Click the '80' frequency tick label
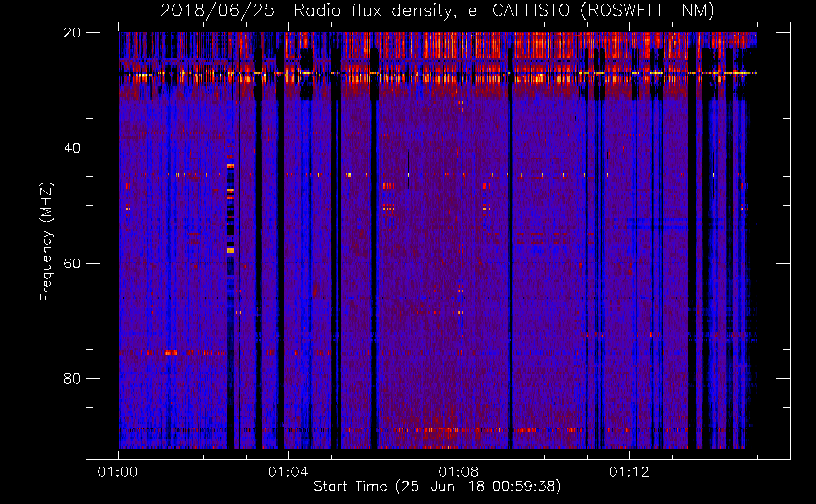The image size is (816, 504). (x=72, y=379)
